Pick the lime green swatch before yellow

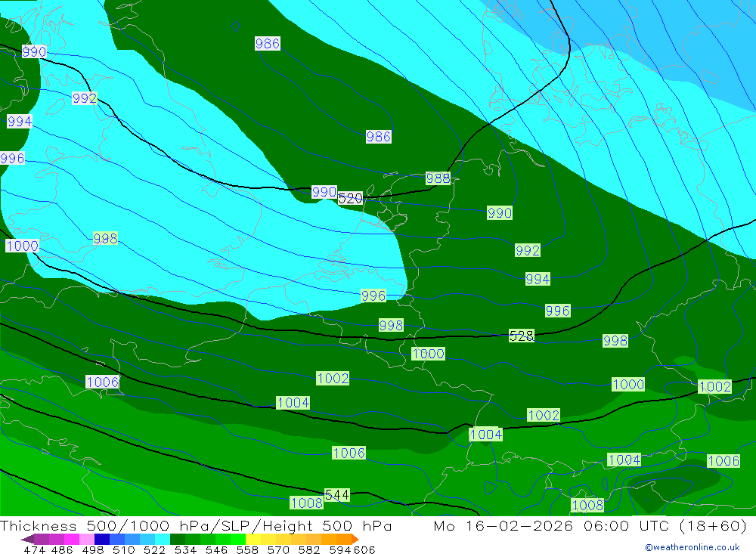238,539
